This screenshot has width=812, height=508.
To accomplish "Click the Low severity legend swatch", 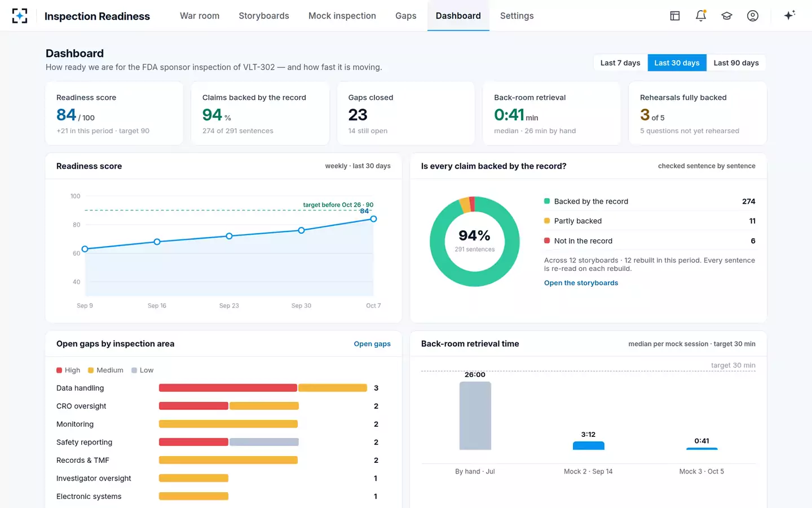I will [134, 370].
